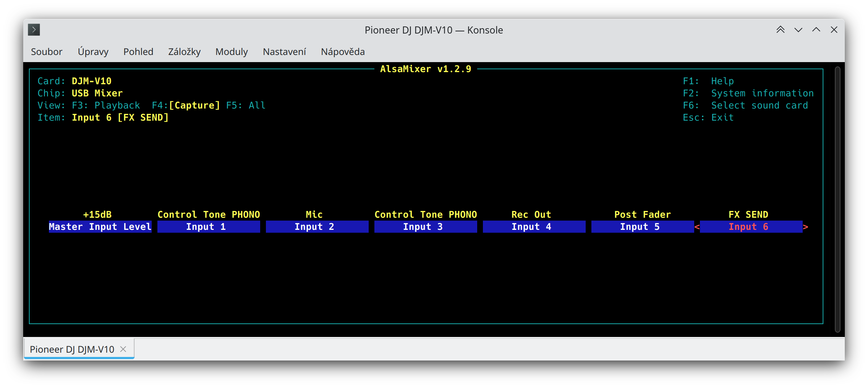Close the Pioneer DJ DJM-V10 tab

click(123, 349)
